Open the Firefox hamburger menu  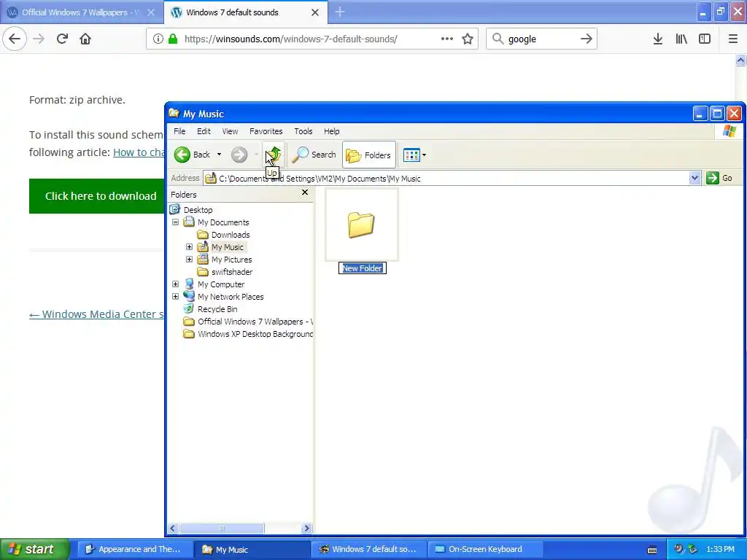(733, 39)
